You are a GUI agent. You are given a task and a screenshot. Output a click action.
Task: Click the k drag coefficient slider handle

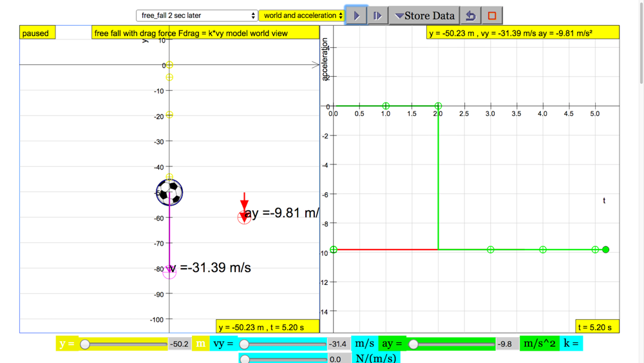[x=245, y=358]
